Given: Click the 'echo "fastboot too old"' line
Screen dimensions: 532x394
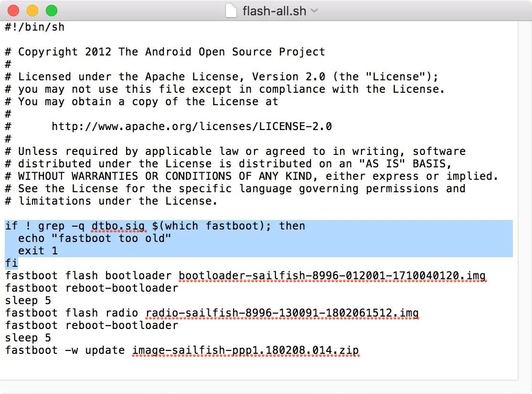Looking at the screenshot, I should pyautogui.click(x=95, y=239).
